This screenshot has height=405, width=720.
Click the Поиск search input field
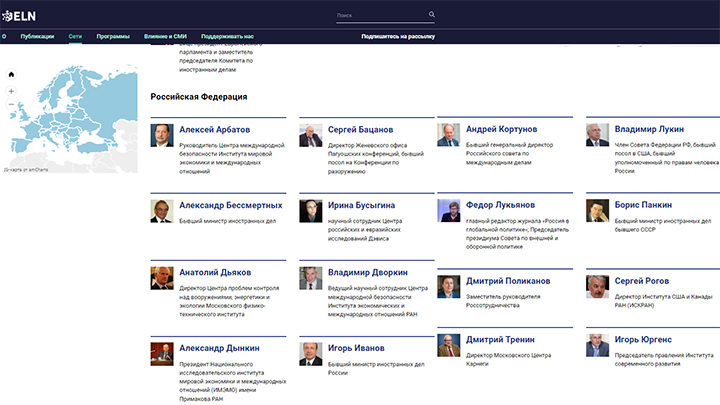[x=380, y=15]
